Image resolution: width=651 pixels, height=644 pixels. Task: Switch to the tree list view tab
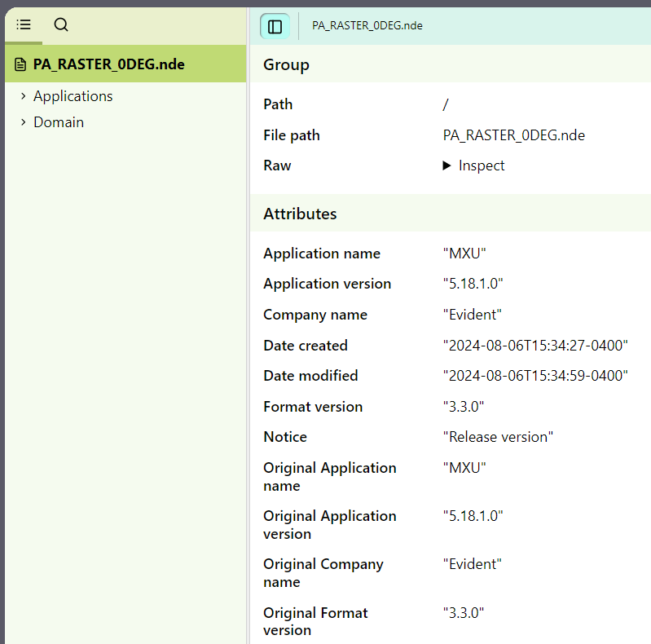[x=24, y=25]
